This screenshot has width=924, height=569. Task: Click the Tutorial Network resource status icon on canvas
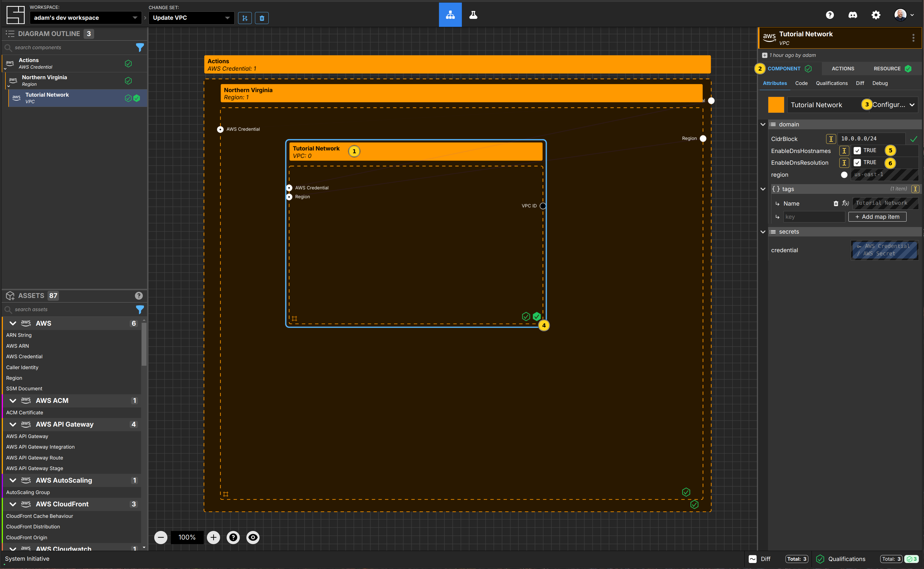(537, 317)
